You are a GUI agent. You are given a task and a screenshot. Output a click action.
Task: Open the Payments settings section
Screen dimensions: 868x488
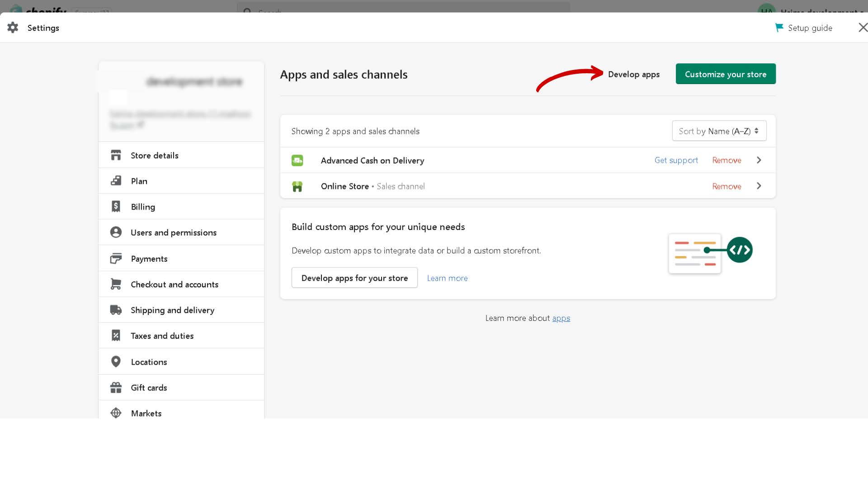click(x=149, y=258)
